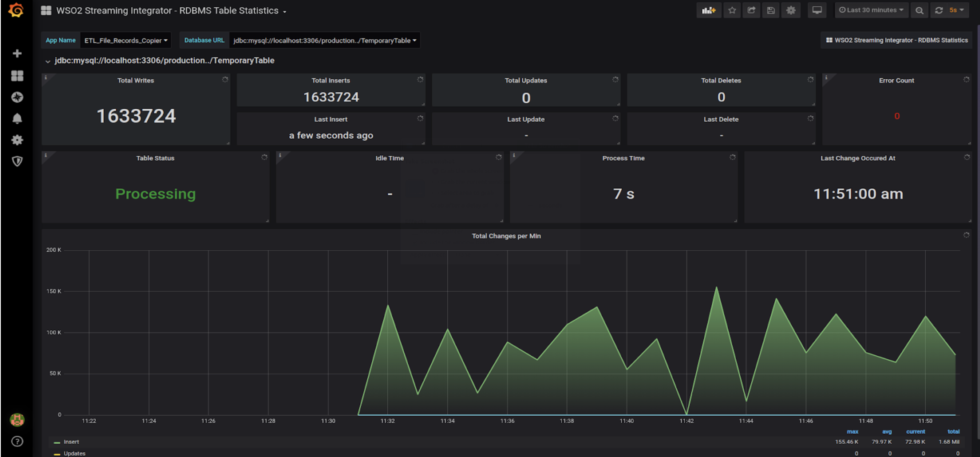The image size is (980, 457).
Task: Click info icon on Table Status panel
Action: [x=46, y=155]
